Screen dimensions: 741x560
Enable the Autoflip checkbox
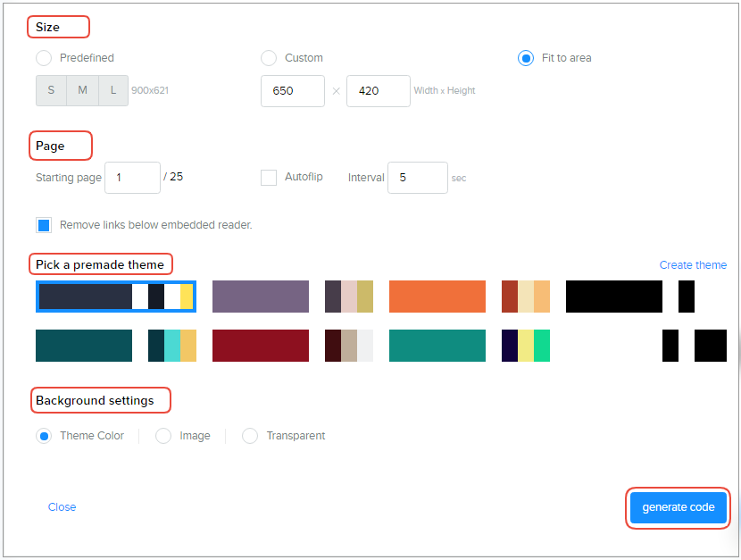click(269, 178)
